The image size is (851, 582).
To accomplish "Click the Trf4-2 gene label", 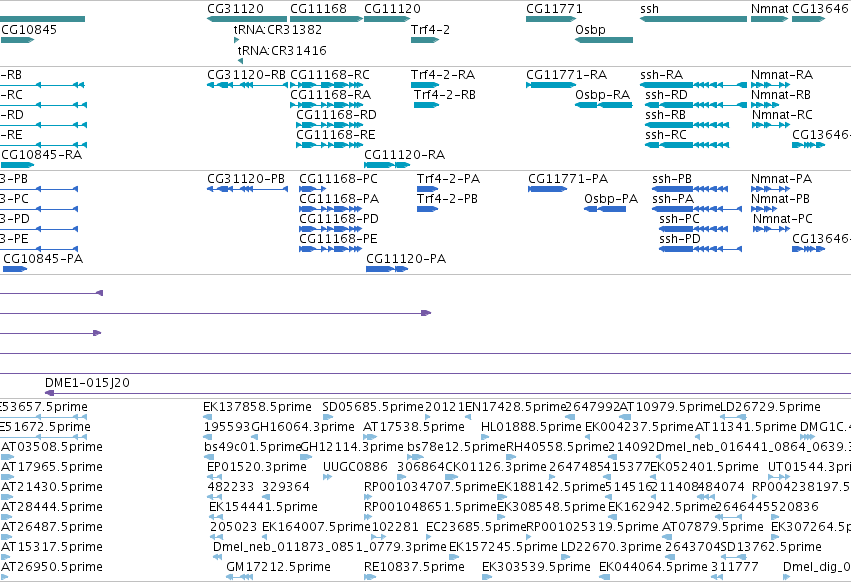I will [x=430, y=30].
